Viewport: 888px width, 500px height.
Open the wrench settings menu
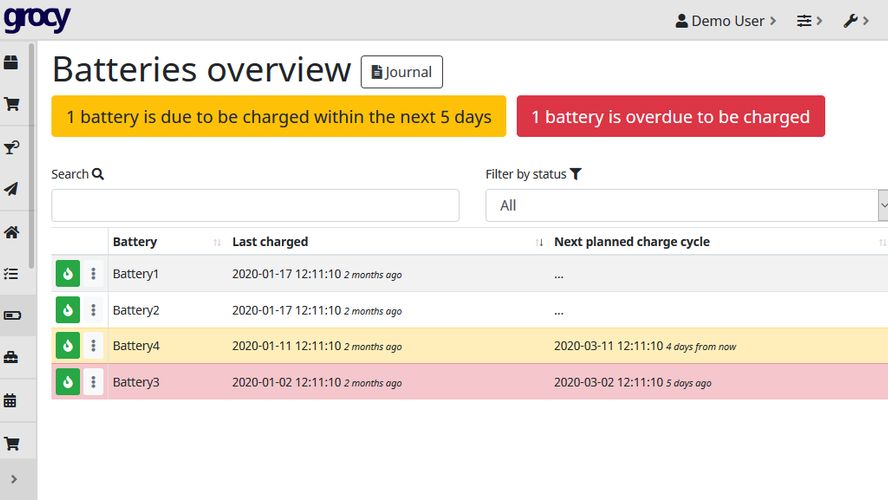(x=861, y=21)
